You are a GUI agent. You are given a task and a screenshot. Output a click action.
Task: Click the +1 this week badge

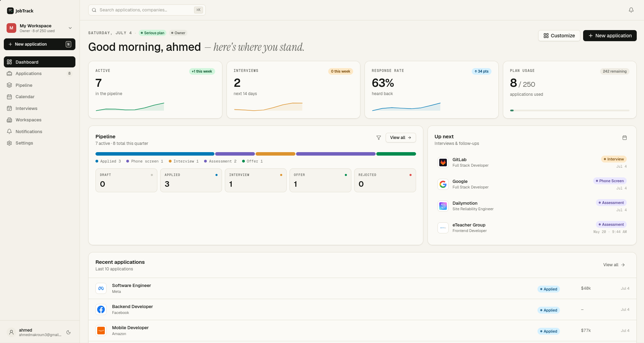point(202,71)
